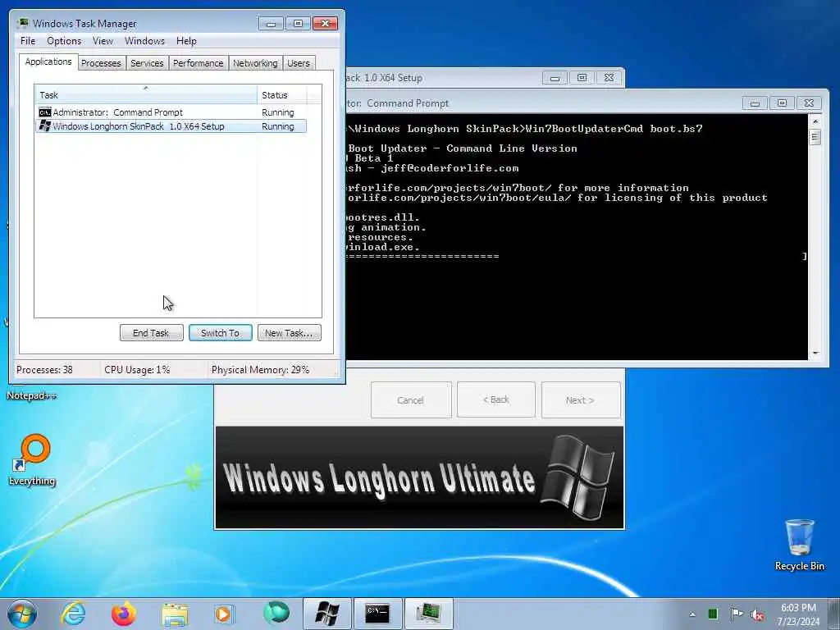
Task: Open the View menu in Task Manager
Action: [x=103, y=41]
